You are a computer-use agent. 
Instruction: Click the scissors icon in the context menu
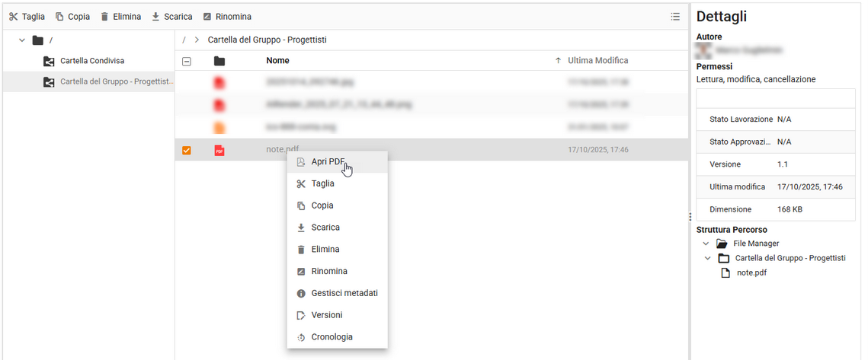[301, 183]
